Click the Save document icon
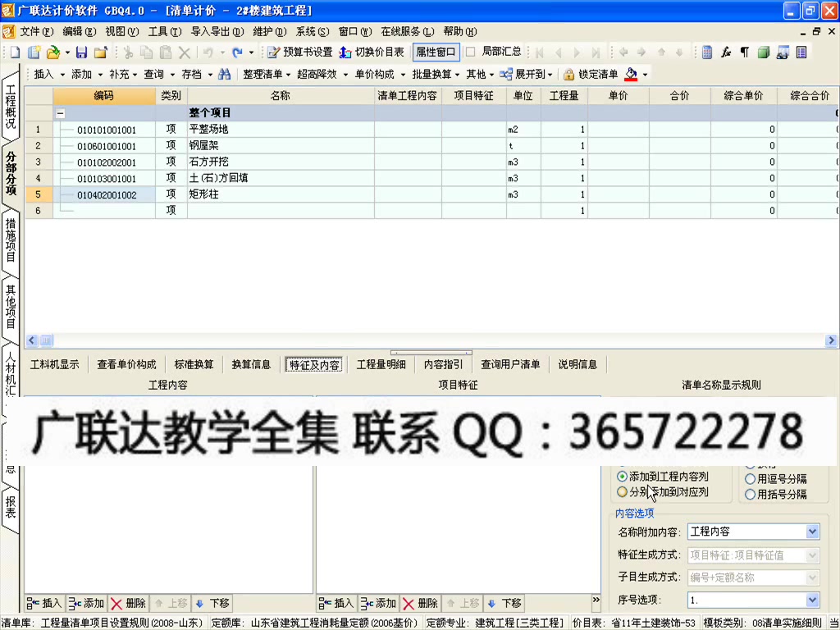 (x=81, y=51)
